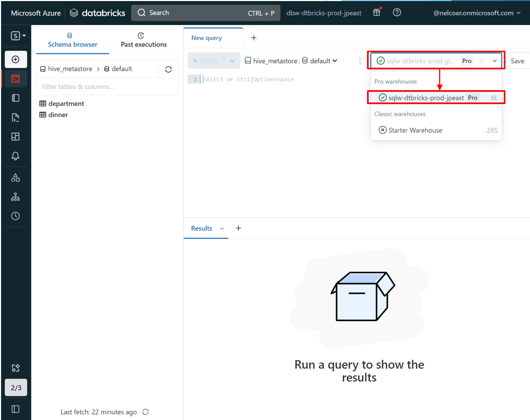Click the Classic warehouses heading

pyautogui.click(x=400, y=114)
